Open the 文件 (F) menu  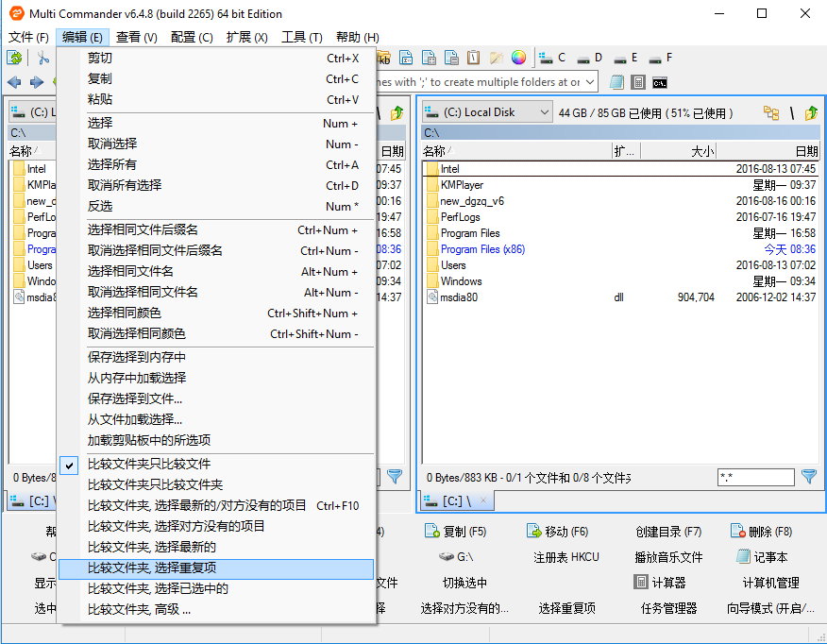coord(28,37)
